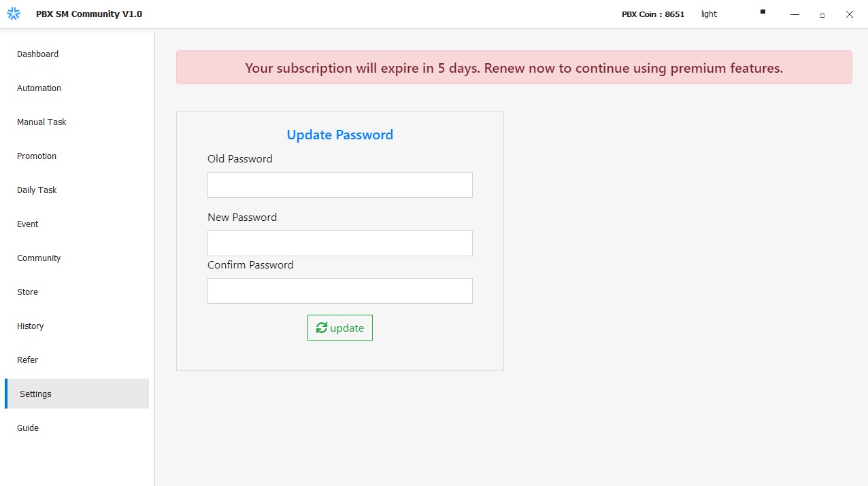Navigate to the Event section
The height and width of the screenshot is (486, 868).
pyautogui.click(x=28, y=224)
